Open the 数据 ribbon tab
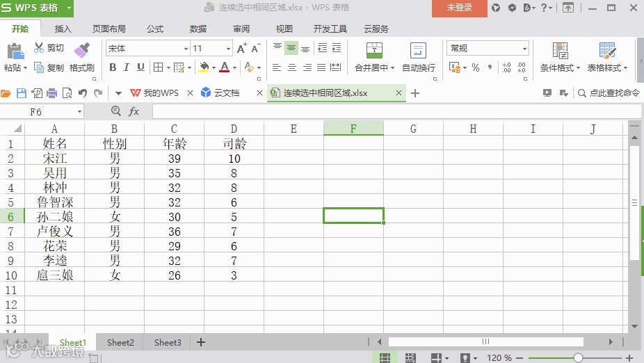This screenshot has height=363, width=644. pyautogui.click(x=198, y=29)
